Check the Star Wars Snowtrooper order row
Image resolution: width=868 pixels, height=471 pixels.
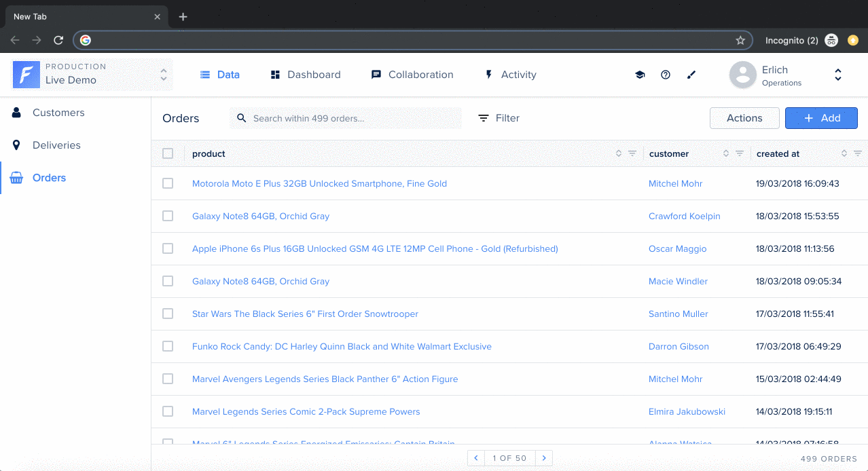coord(168,314)
